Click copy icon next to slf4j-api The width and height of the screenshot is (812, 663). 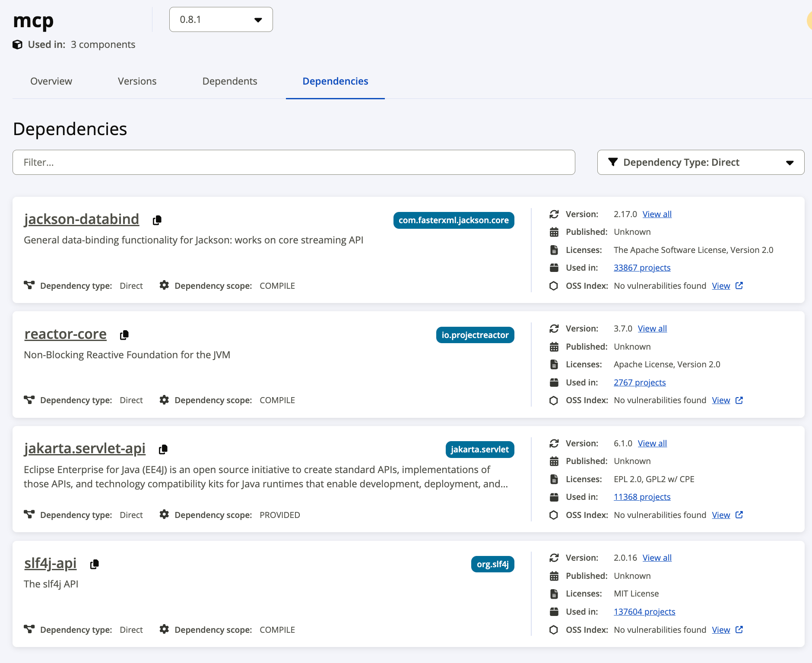pyautogui.click(x=95, y=564)
